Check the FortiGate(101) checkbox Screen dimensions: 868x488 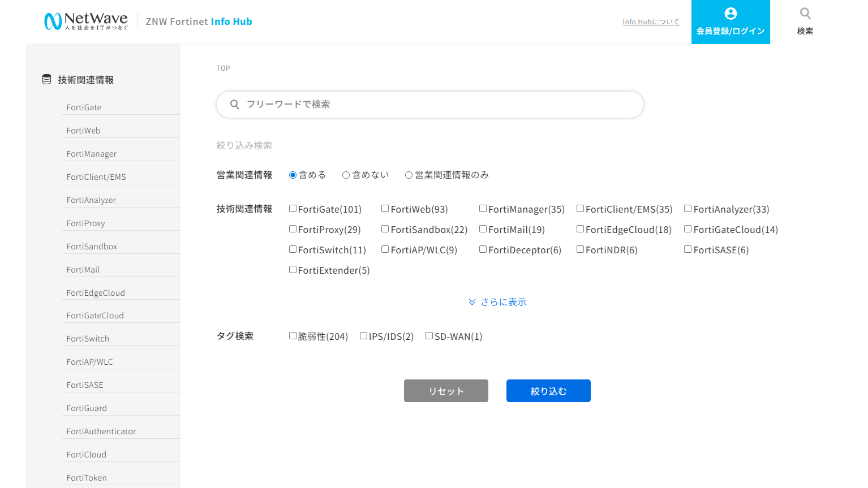click(x=293, y=209)
